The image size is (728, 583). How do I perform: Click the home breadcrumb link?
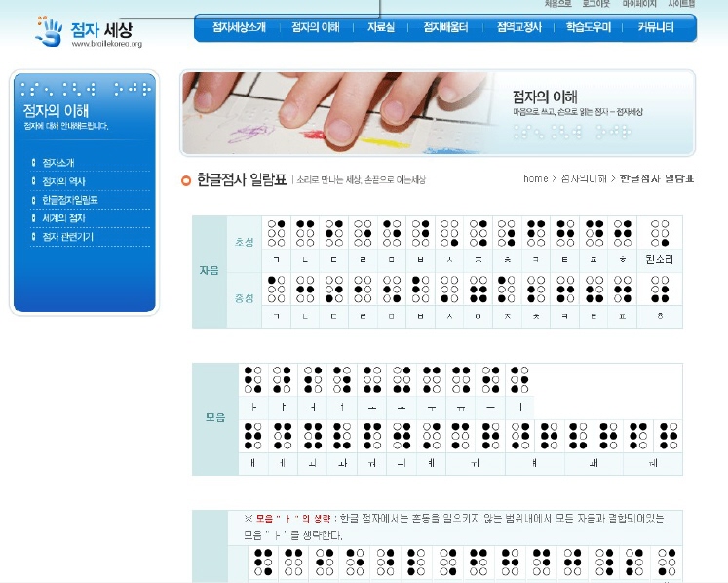click(x=535, y=178)
